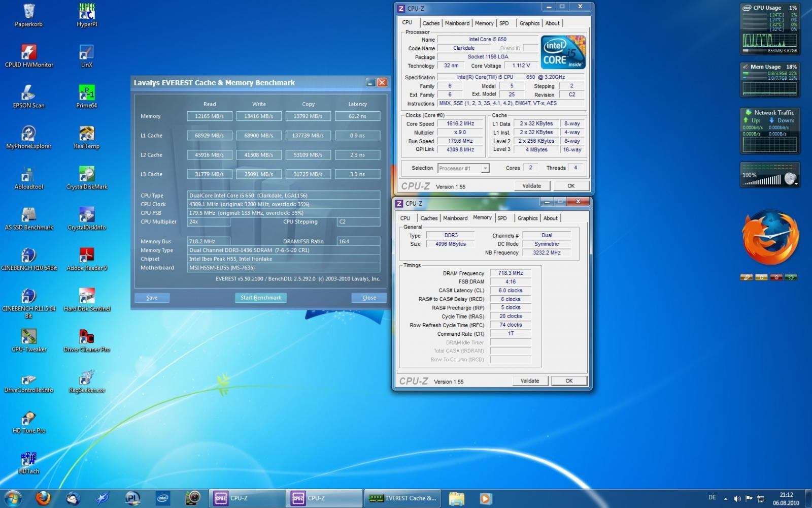Launch RealTemp desktop shortcut

pyautogui.click(x=87, y=137)
